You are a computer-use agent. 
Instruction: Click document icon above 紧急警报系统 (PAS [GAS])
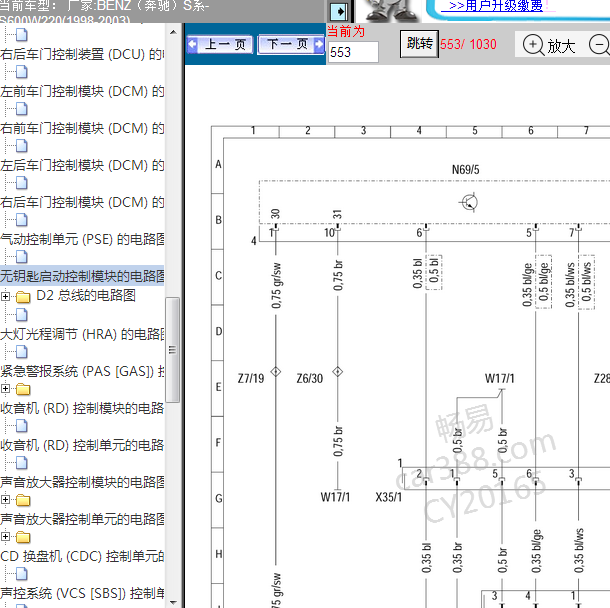22,352
